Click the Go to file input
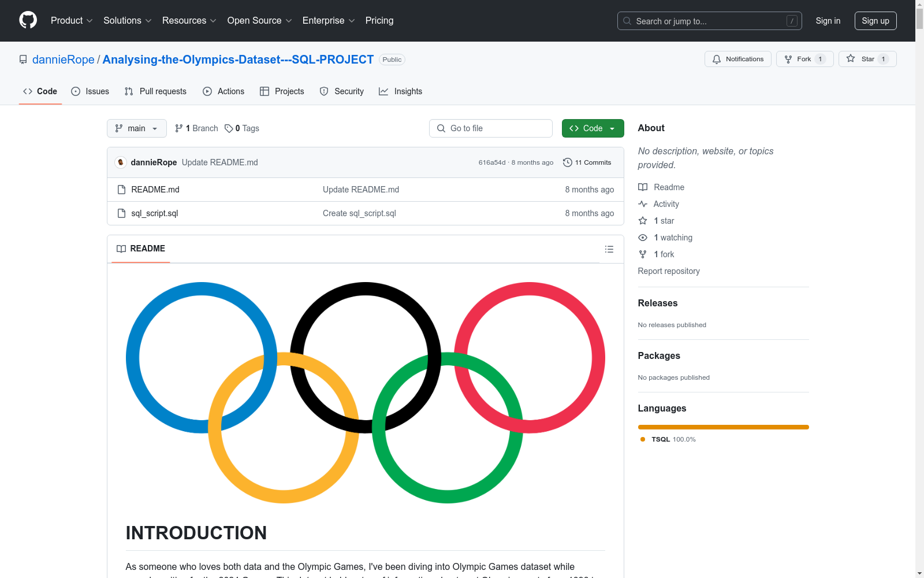This screenshot has height=578, width=924. click(491, 128)
